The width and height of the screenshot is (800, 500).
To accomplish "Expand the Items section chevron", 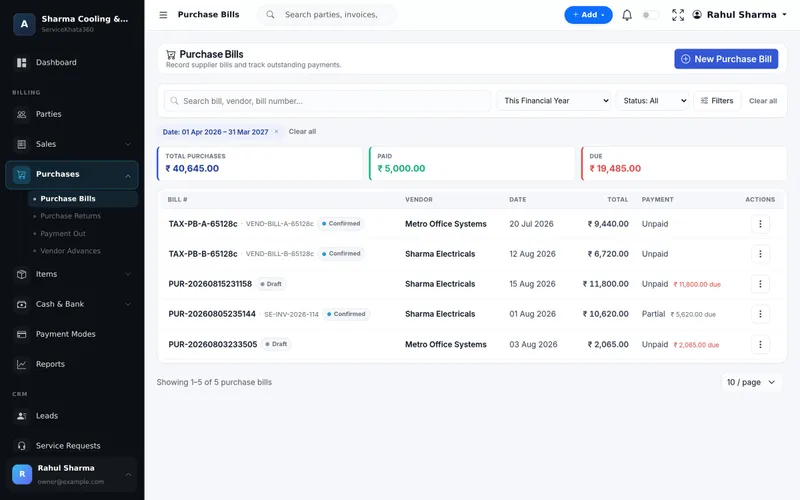I will click(x=128, y=274).
